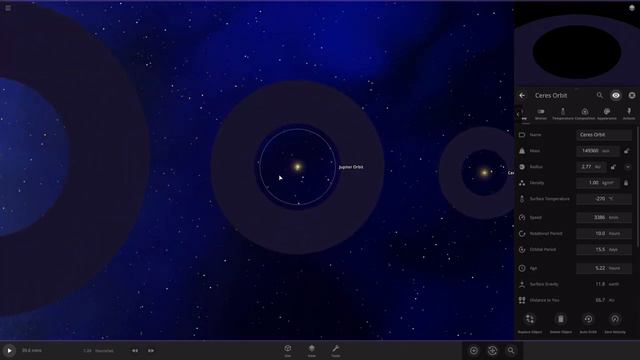Viewport: 640px width, 360px height.
Task: Click the central sun in the Jupiter Orbit system
Action: (x=298, y=167)
